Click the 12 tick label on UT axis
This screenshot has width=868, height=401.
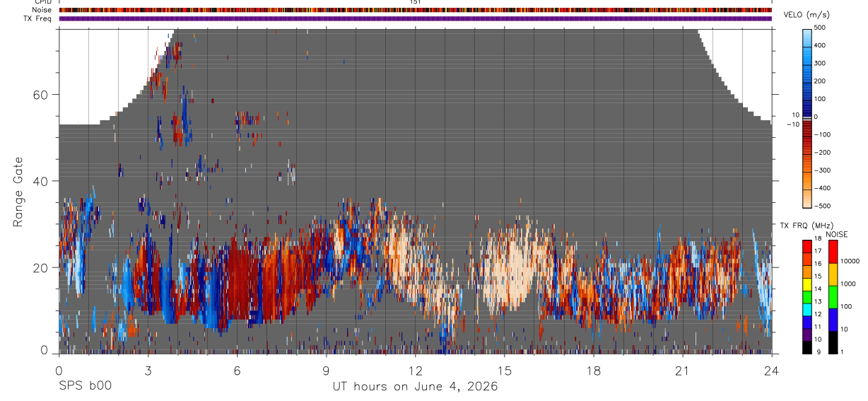point(415,371)
